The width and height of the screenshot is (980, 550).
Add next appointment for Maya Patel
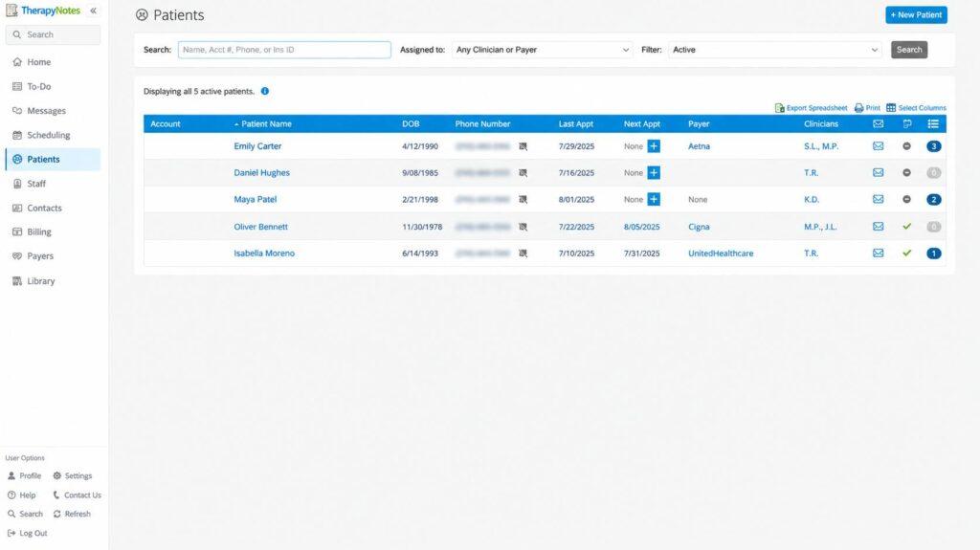[654, 199]
